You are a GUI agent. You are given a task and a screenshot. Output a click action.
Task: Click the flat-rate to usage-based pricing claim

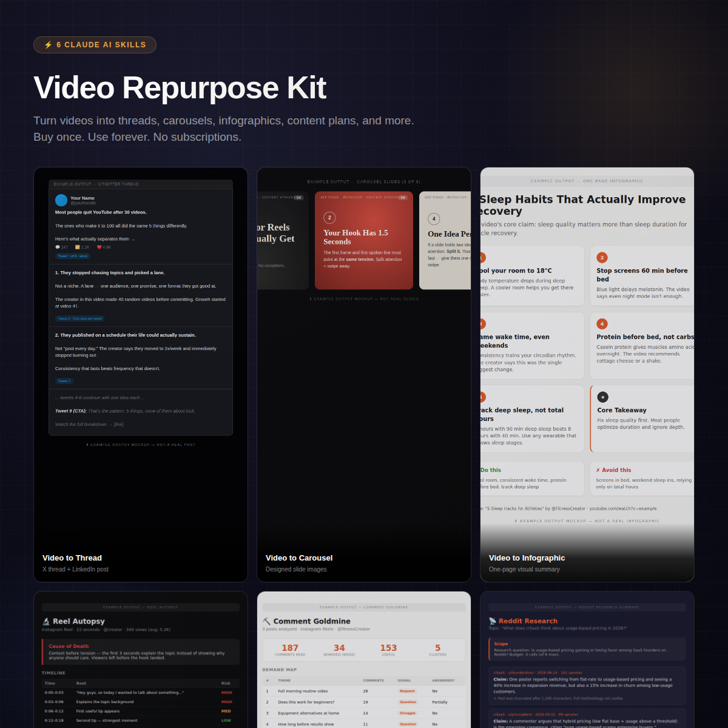pos(587,686)
